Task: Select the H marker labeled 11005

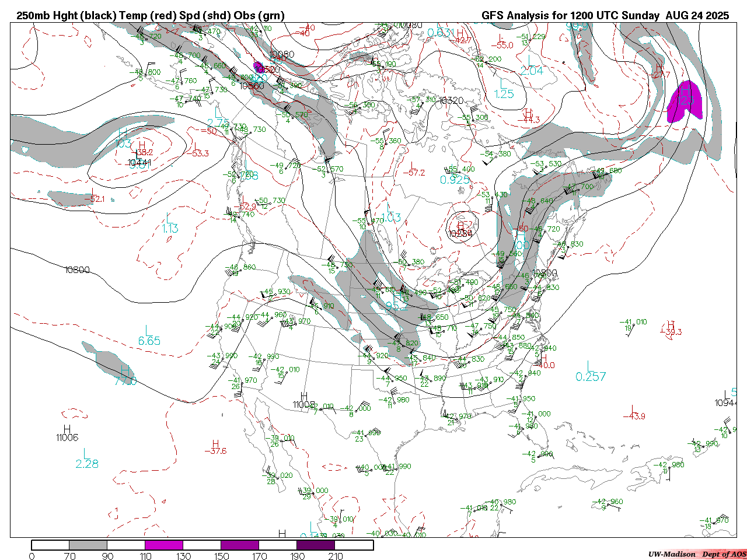Action: pos(303,397)
